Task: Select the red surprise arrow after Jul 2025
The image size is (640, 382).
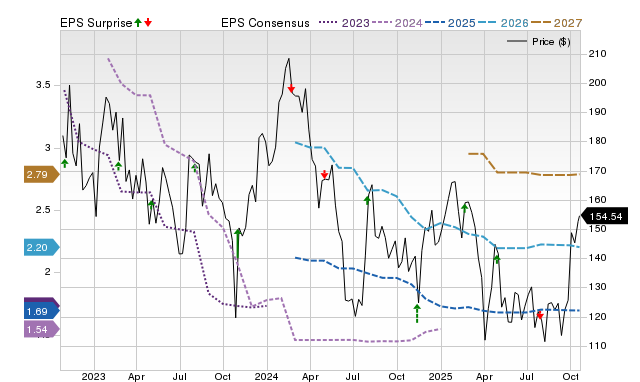Action: 540,315
